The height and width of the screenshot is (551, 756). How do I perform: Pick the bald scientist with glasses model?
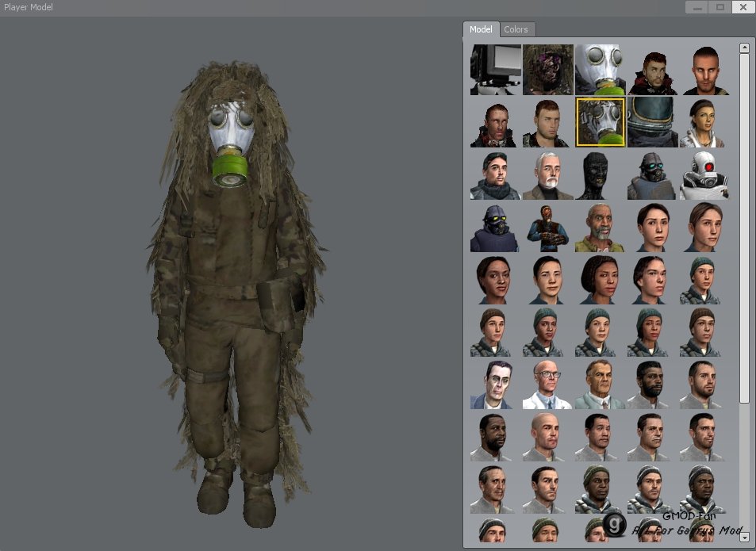(547, 385)
